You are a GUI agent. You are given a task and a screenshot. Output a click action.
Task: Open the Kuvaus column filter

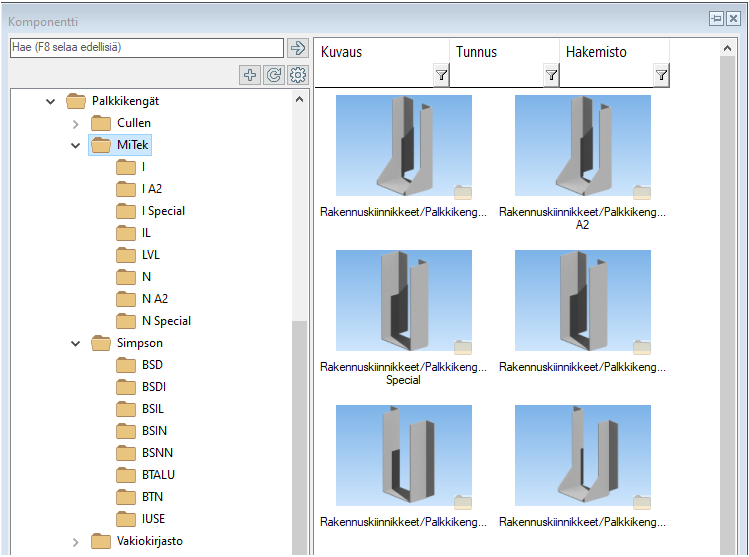tap(441, 75)
